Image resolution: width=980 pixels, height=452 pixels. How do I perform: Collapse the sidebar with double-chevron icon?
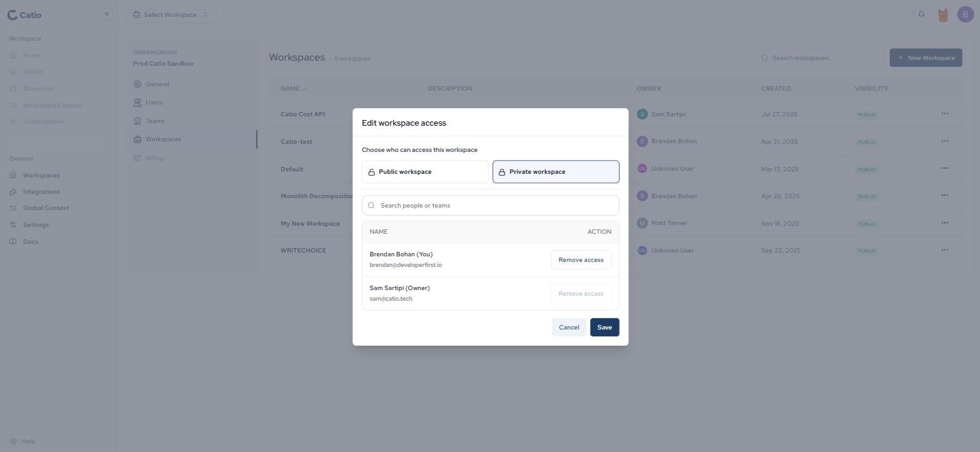[x=107, y=14]
